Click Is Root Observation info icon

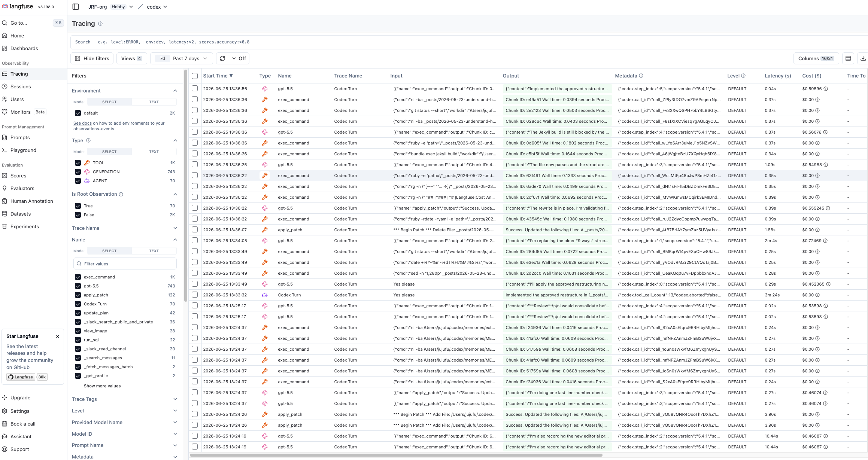click(121, 194)
